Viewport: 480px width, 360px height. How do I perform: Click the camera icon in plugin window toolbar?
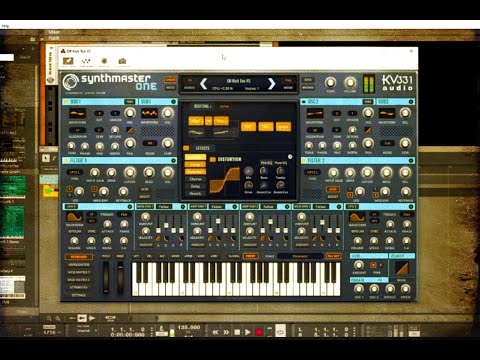click(x=122, y=61)
